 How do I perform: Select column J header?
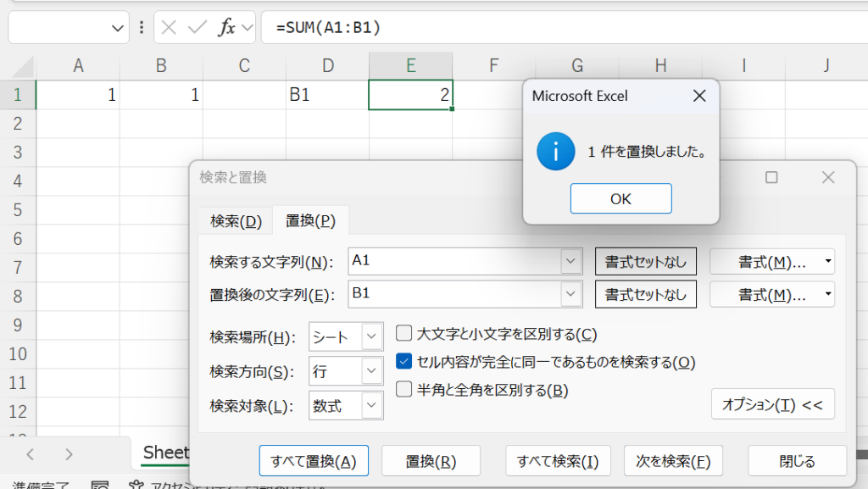tap(826, 66)
